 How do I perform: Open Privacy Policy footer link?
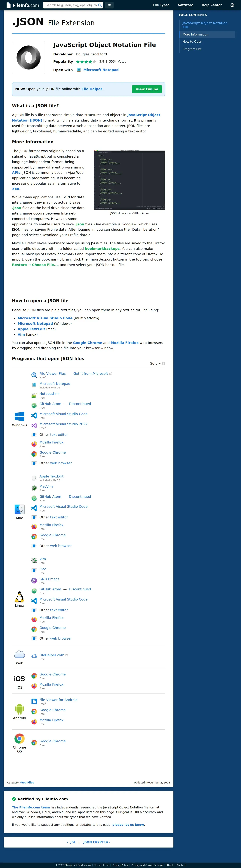[x=120, y=865]
